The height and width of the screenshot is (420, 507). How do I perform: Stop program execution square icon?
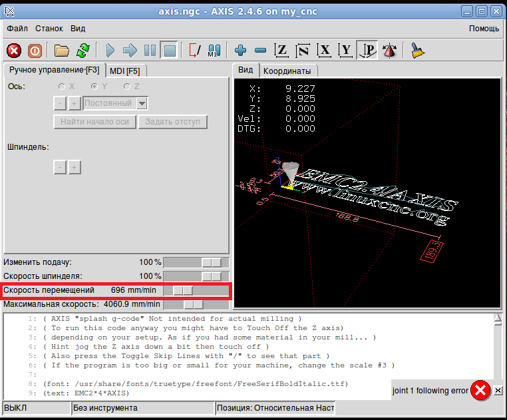pyautogui.click(x=170, y=51)
